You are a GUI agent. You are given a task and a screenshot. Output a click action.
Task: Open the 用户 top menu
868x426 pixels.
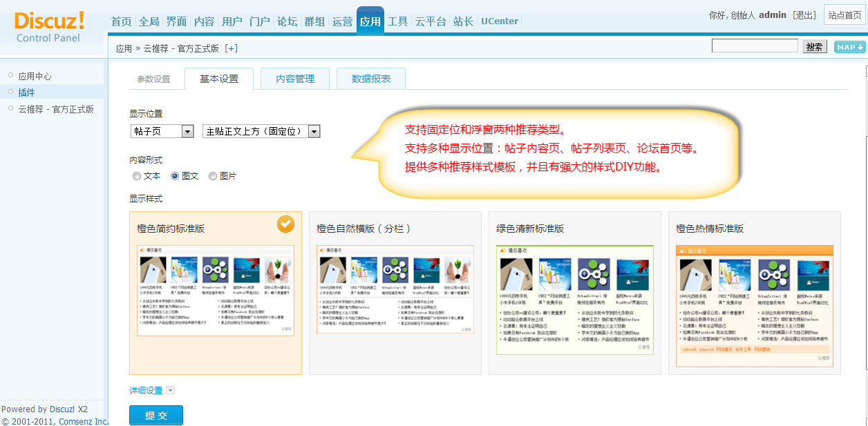pos(232,21)
